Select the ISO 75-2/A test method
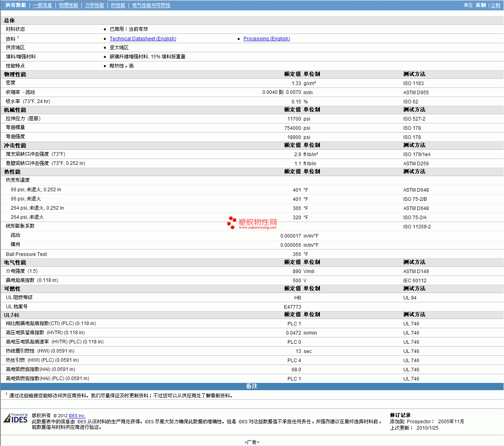This screenshot has width=504, height=446. [x=415, y=218]
